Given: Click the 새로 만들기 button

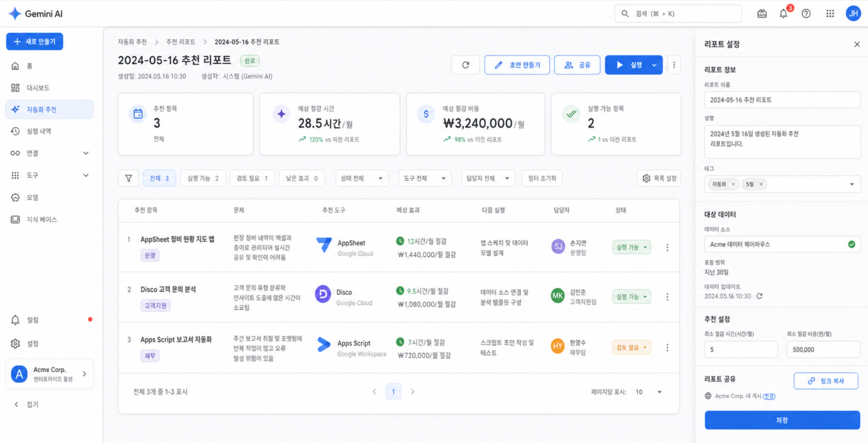Looking at the screenshot, I should (x=35, y=42).
